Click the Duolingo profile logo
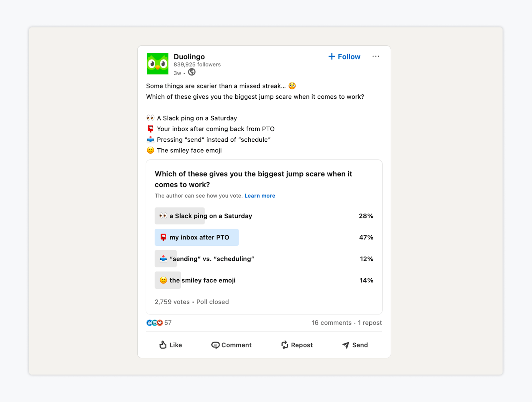Image resolution: width=532 pixels, height=402 pixels. 158,64
